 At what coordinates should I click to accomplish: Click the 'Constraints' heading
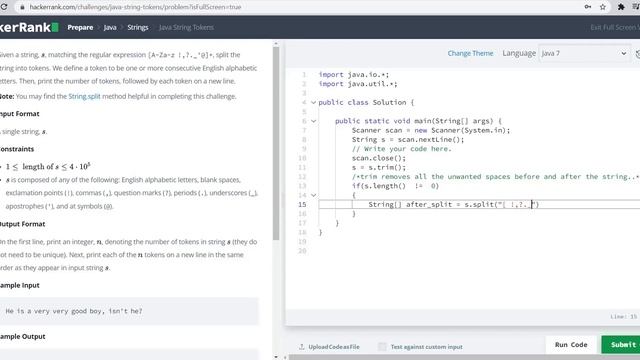coord(17,149)
